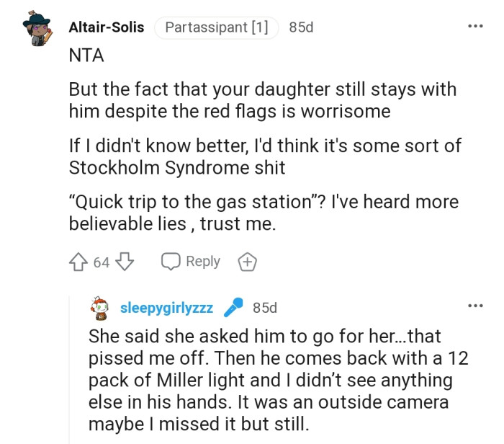The height and width of the screenshot is (444, 504).
Task: Visit the Altair-Solis username link
Action: [106, 27]
